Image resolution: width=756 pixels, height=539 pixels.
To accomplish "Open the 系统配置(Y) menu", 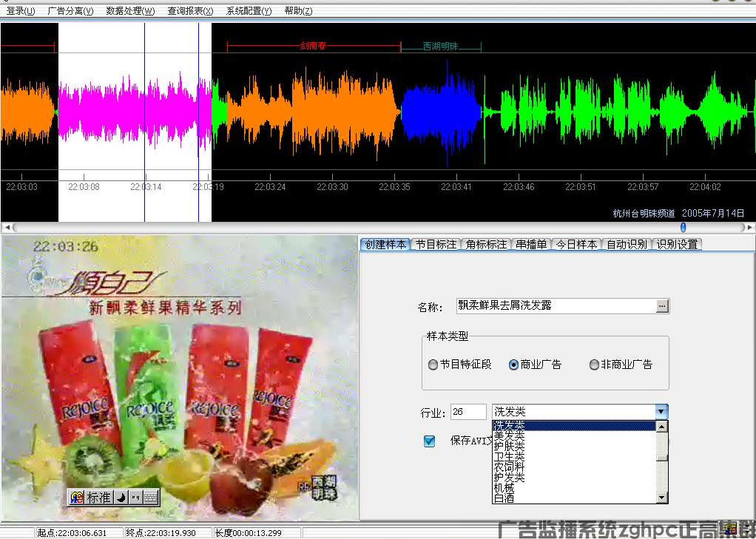I will (x=249, y=10).
